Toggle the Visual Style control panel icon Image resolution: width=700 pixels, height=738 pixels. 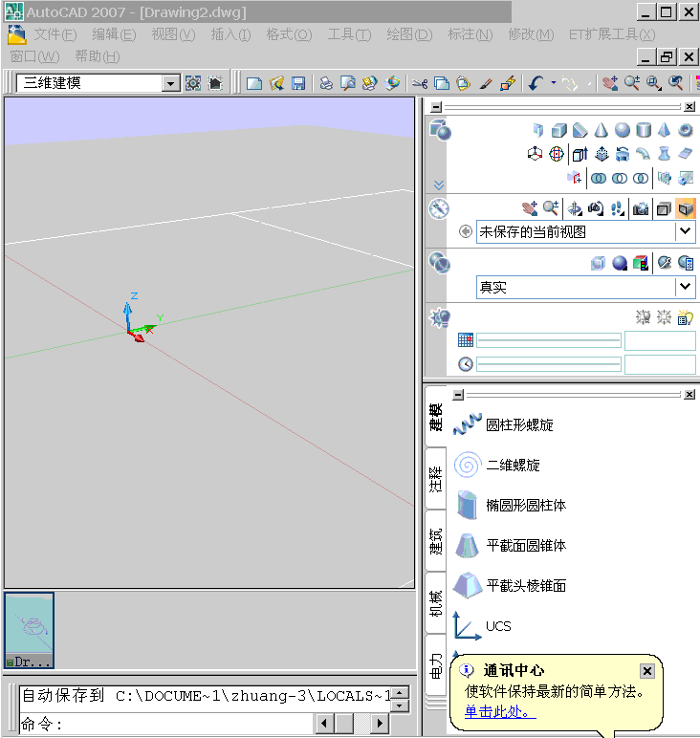point(440,263)
